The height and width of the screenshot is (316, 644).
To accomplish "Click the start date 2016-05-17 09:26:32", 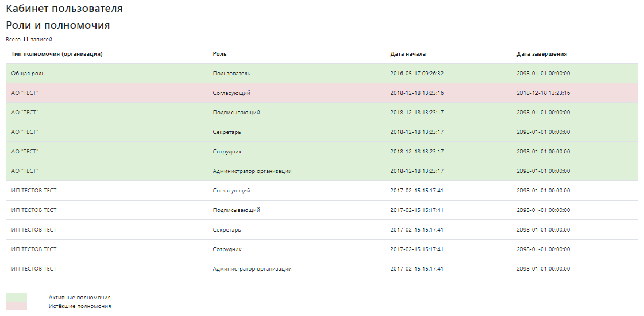I will 417,74.
